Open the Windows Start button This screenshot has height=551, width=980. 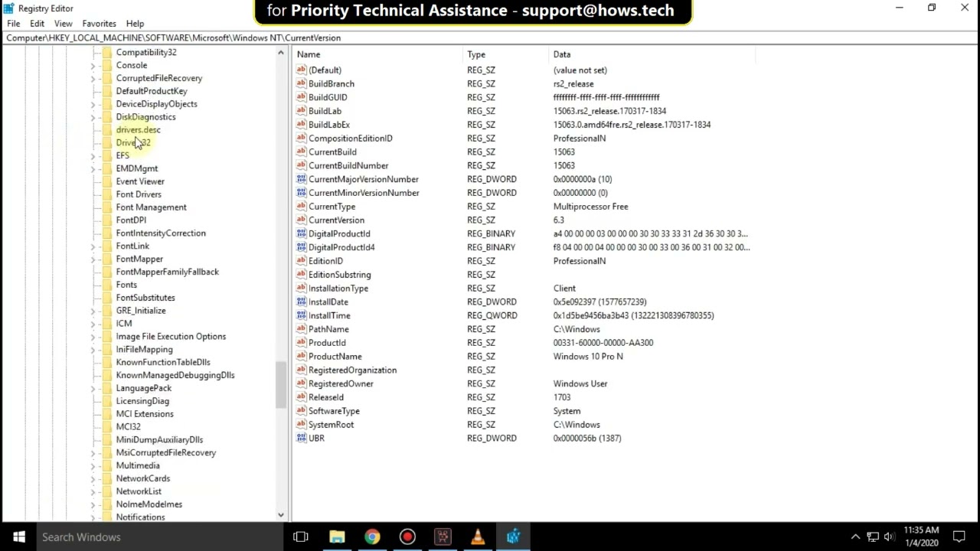click(x=18, y=536)
